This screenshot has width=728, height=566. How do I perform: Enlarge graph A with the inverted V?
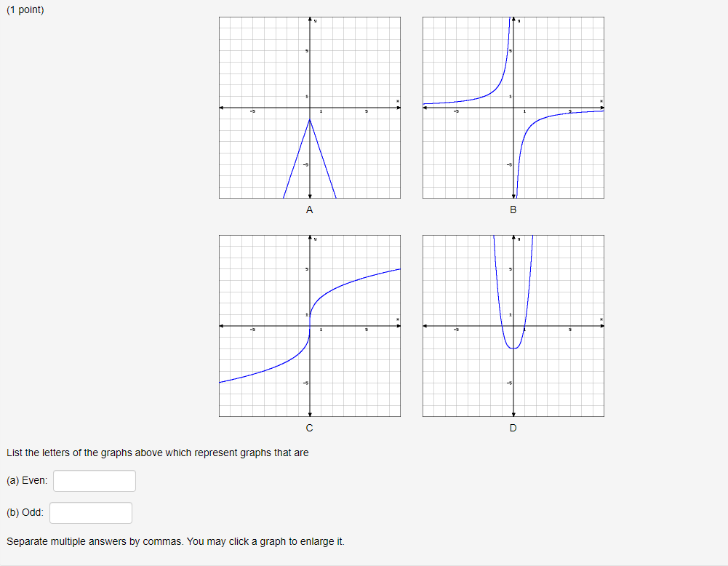click(310, 108)
